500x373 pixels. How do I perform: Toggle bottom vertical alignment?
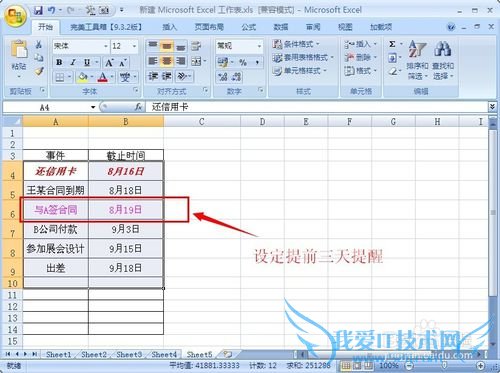coord(181,46)
